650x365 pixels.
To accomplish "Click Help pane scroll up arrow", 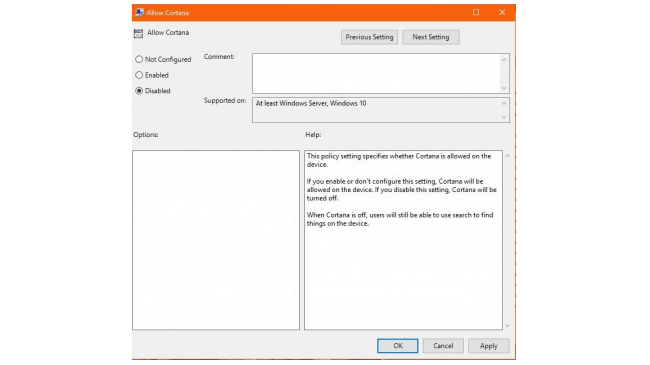I will coord(507,156).
